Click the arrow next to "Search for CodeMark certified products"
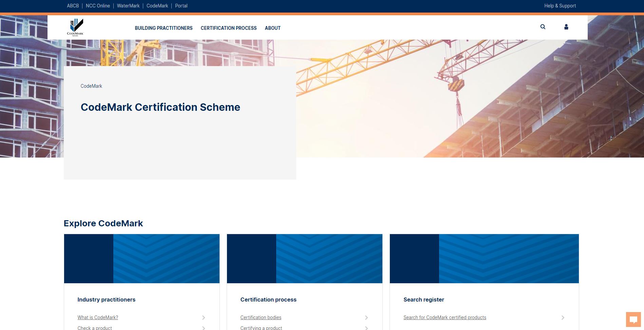This screenshot has width=644, height=330. [x=563, y=317]
